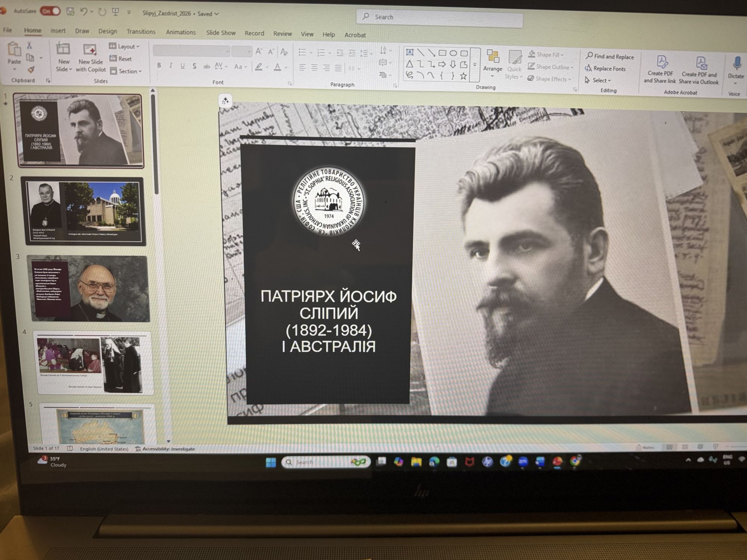Click the Format Painter brush icon
This screenshot has height=560, width=747.
(x=31, y=69)
